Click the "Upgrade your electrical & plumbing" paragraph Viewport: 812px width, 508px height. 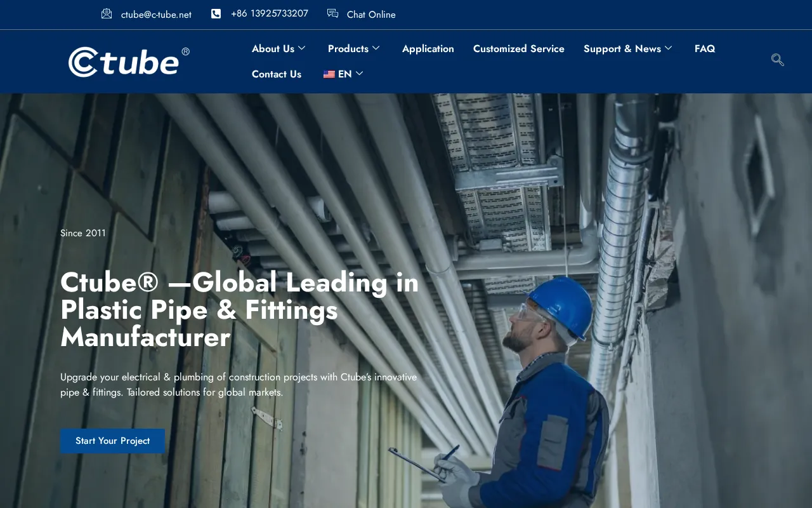(x=239, y=385)
